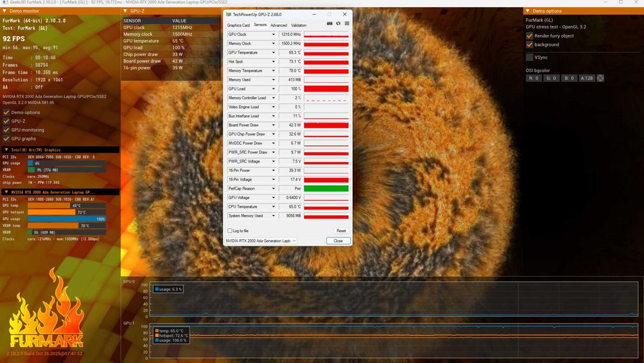Image resolution: width=644 pixels, height=363 pixels.
Task: Click the GPU Voltage value 0.6400 V
Action: point(290,197)
